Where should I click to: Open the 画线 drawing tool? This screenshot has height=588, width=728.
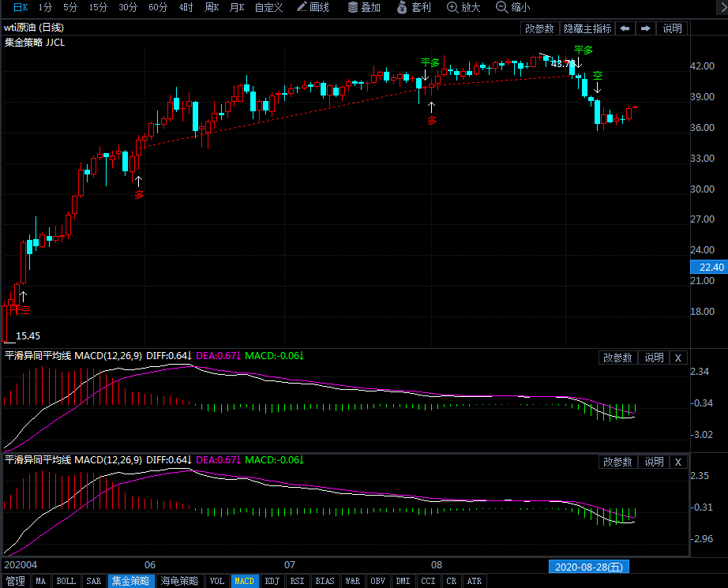click(313, 7)
